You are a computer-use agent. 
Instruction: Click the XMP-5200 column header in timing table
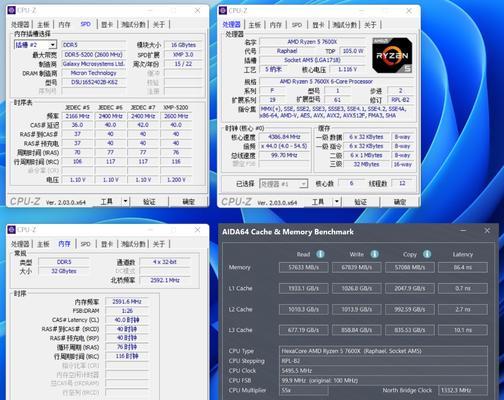176,107
